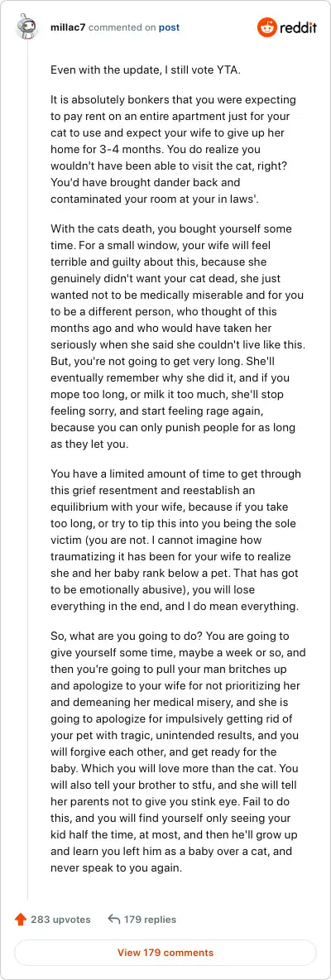Open the 179 replies label
Screen dimensions: 331x980
(150, 920)
